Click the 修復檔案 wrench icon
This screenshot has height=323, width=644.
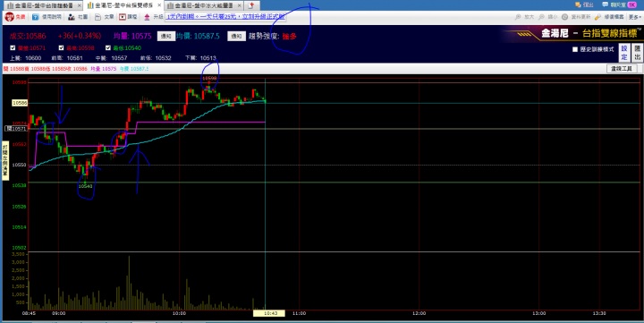click(x=597, y=17)
